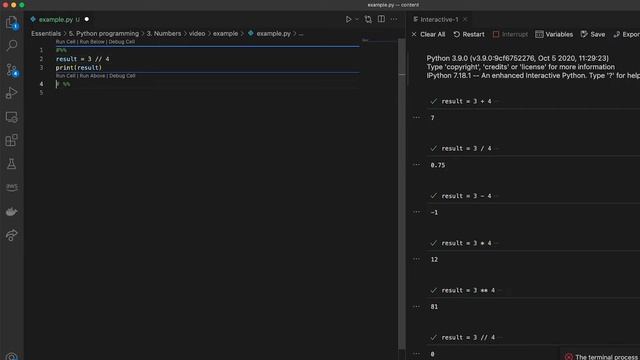Click Clear All in interactive toolbar
640x360 pixels.
428,34
